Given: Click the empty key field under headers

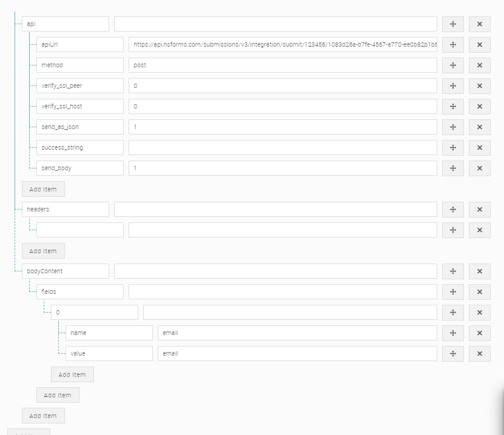Looking at the screenshot, I should pos(80,230).
